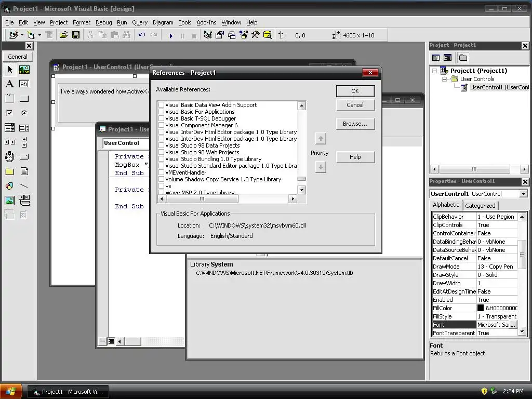Click View Code icon in Project panel
The height and width of the screenshot is (399, 532).
(436, 58)
